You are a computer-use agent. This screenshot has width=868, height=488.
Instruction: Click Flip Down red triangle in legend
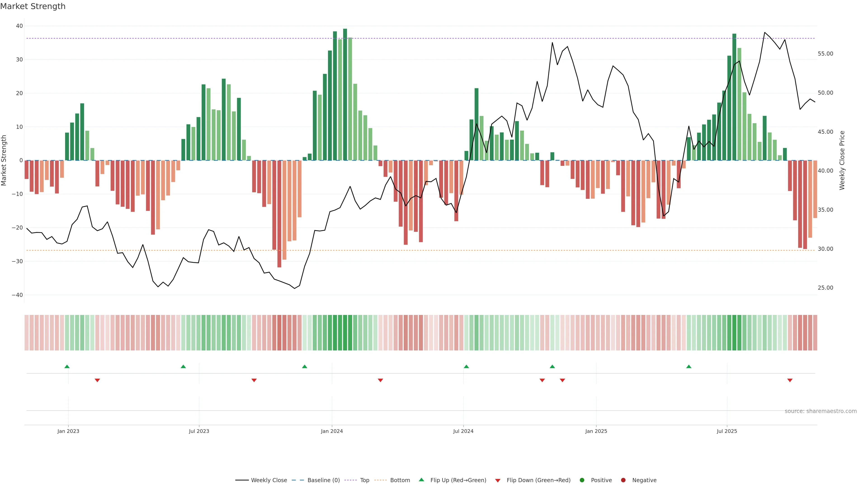click(498, 481)
